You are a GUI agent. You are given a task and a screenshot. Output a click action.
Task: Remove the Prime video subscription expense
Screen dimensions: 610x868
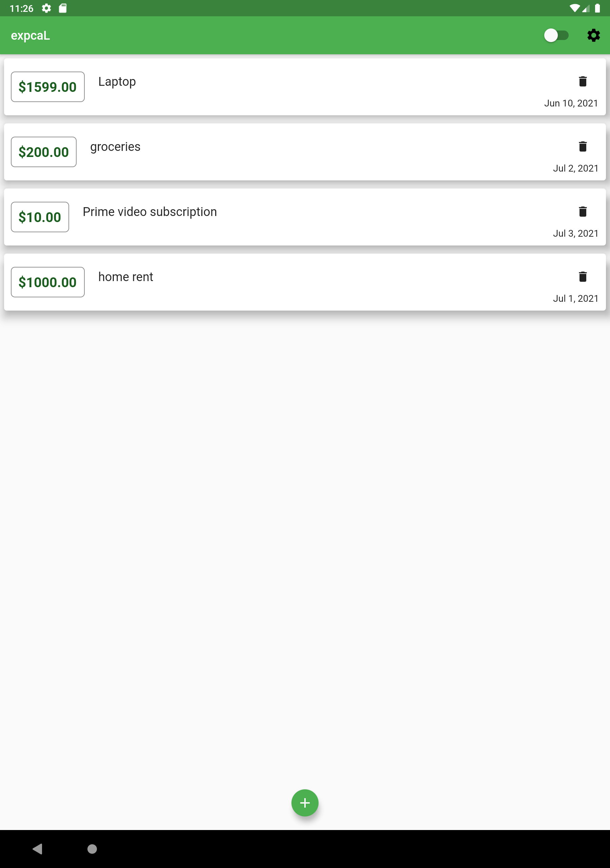[x=583, y=211]
